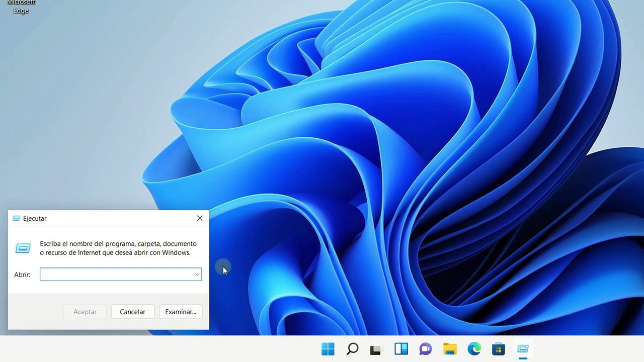Open Task View from taskbar
Screen dimensions: 644x362
tap(376, 349)
